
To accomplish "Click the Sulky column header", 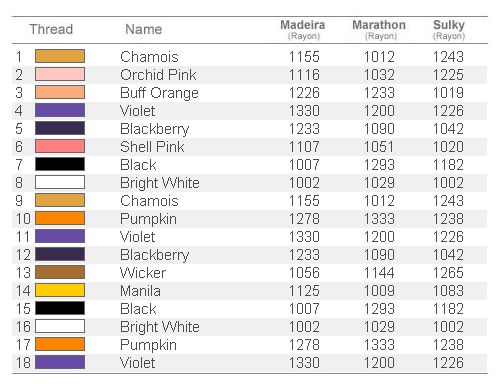I will click(449, 30).
